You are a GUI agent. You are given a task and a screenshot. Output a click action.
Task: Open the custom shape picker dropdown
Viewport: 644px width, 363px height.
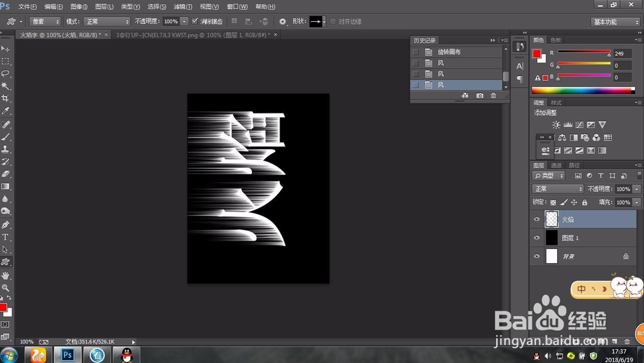tap(324, 21)
